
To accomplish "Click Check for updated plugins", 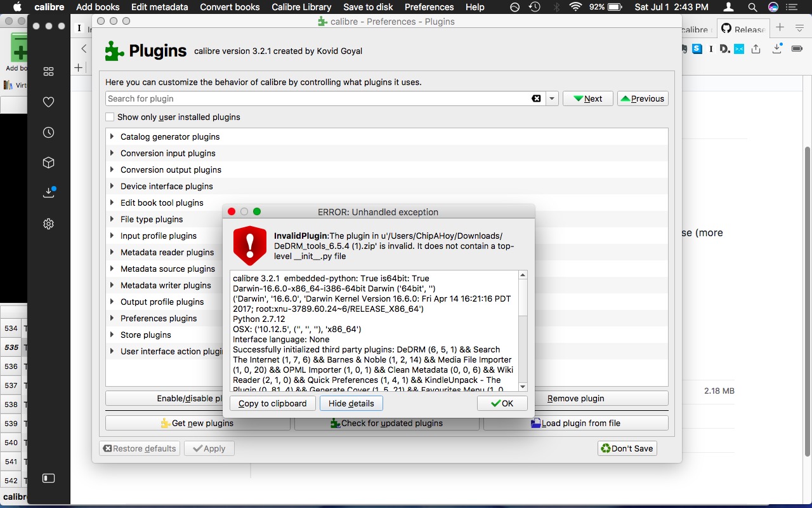I will pyautogui.click(x=387, y=423).
